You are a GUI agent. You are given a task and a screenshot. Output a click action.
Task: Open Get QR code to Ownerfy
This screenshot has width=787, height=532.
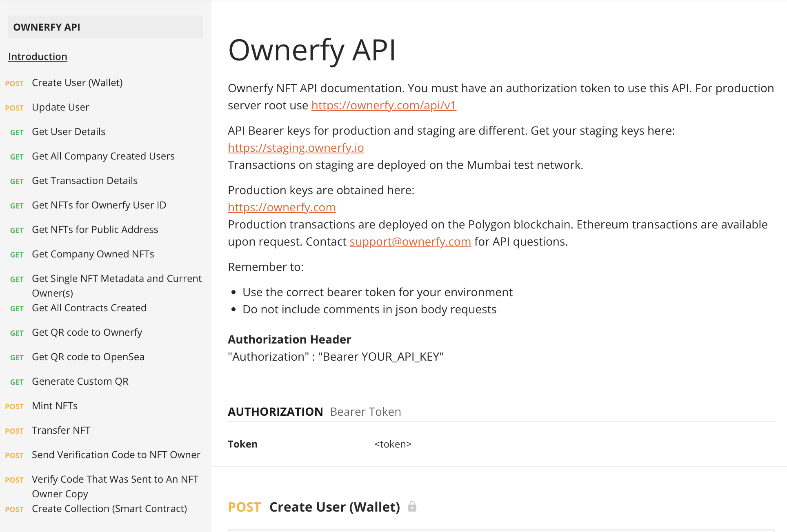[87, 332]
